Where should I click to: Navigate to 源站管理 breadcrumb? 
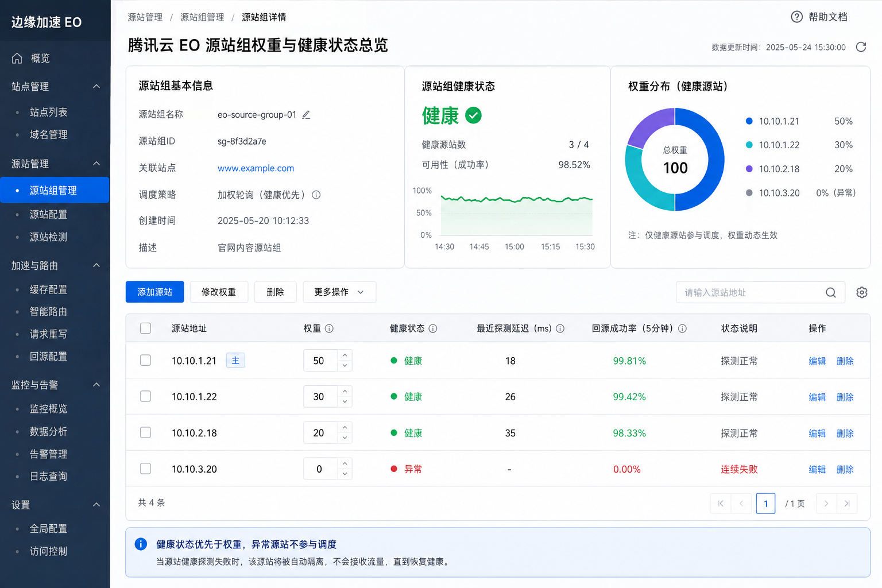(x=145, y=17)
